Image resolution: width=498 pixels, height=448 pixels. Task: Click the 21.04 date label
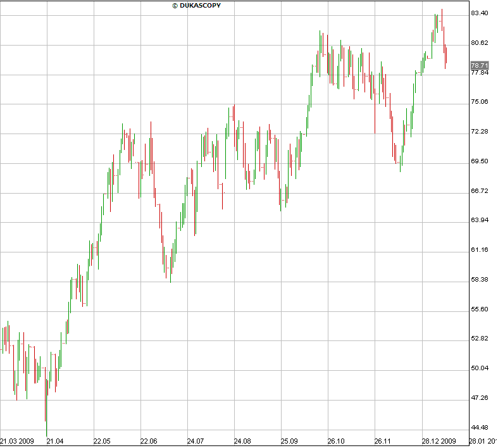pyautogui.click(x=55, y=441)
